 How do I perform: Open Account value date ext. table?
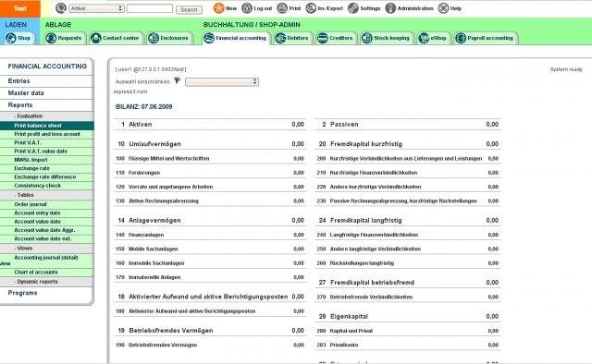click(47, 238)
